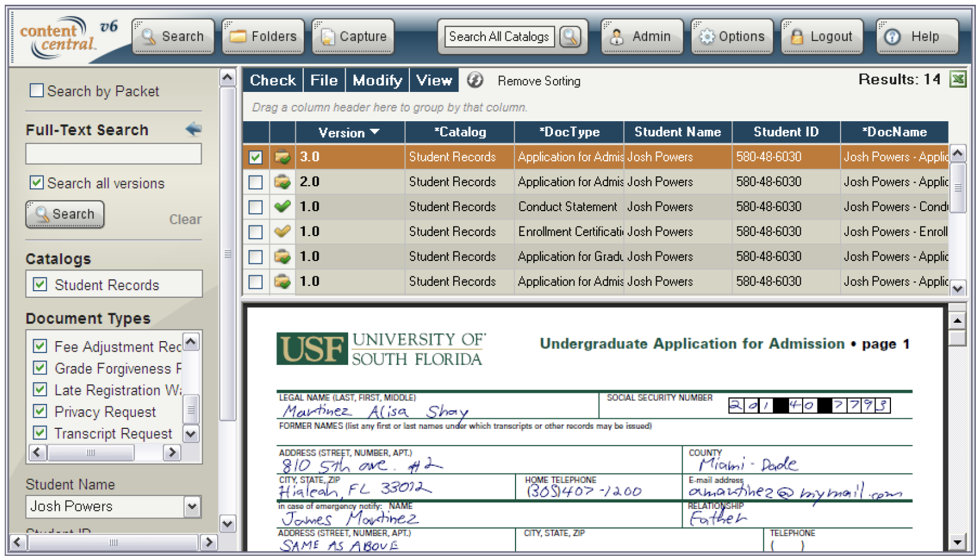
Task: Toggle Search all versions checkbox
Action: point(36,182)
